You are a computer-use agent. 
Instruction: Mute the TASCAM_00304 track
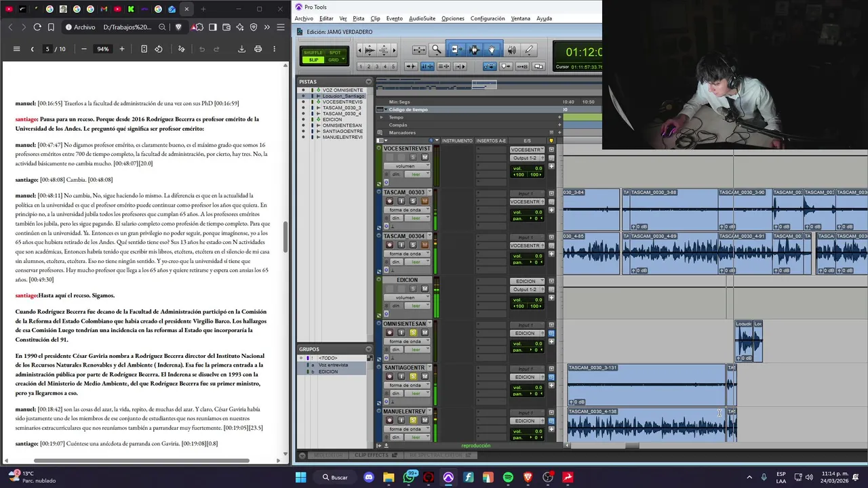tap(425, 245)
